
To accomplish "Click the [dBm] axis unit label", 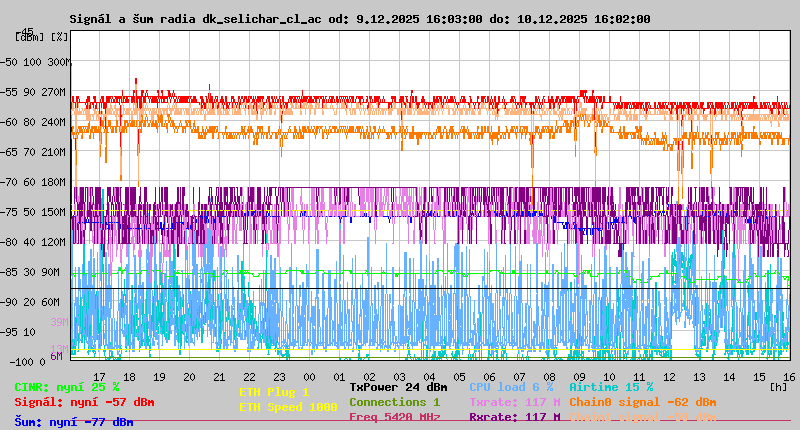I will coord(29,36).
